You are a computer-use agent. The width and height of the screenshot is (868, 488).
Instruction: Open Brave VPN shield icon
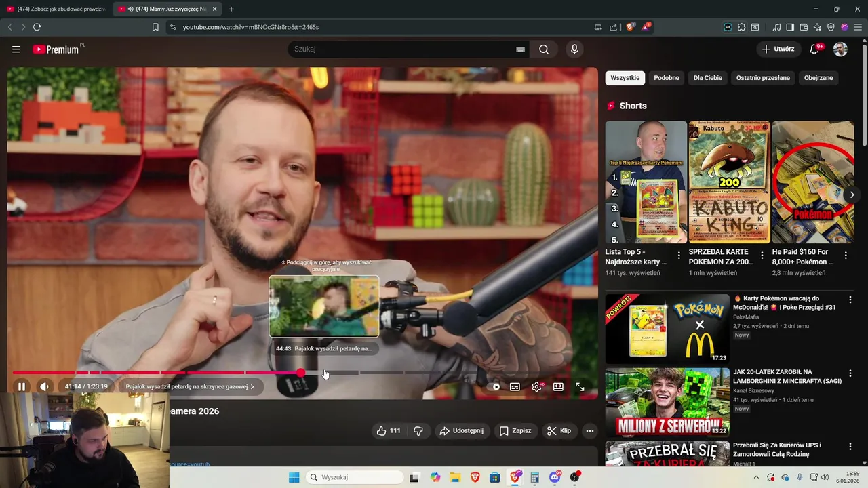[831, 27]
